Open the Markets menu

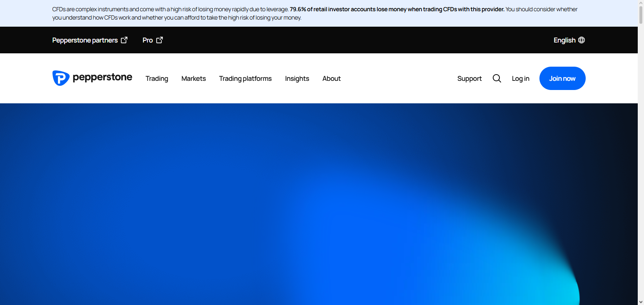(194, 78)
